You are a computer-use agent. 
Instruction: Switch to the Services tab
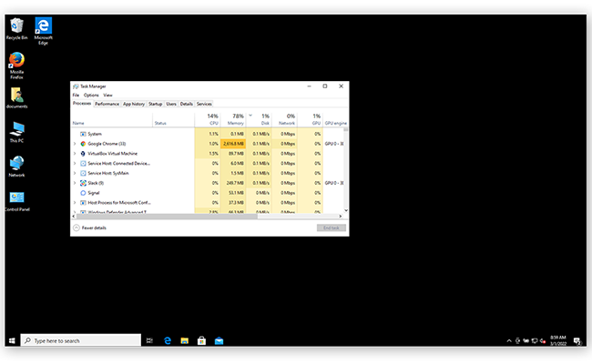point(204,104)
